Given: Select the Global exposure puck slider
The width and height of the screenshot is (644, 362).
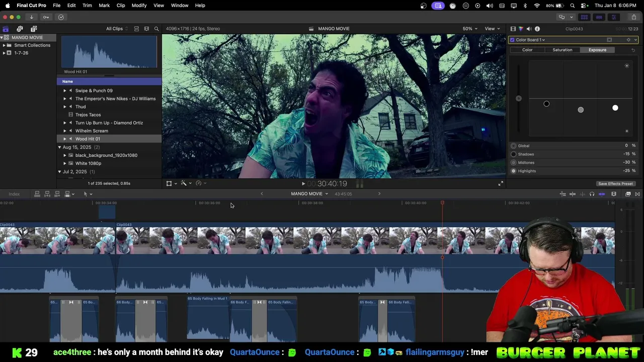Looking at the screenshot, I should (519, 99).
